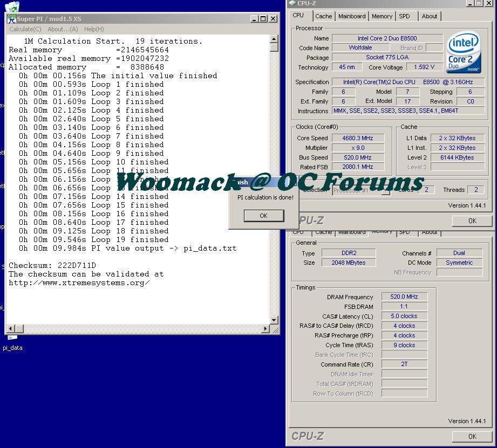Minimize the Super PI window
Image resolution: width=497 pixels, height=448 pixels.
click(254, 19)
